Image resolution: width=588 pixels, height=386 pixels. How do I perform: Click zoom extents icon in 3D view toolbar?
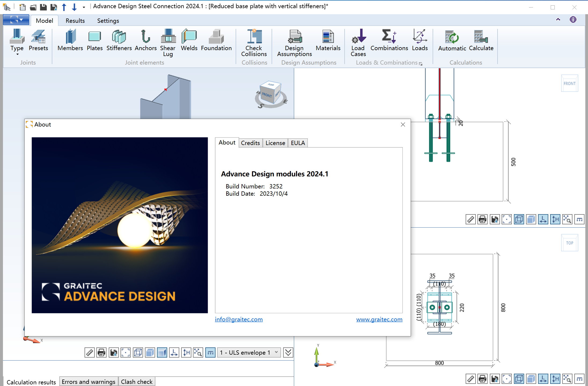tap(126, 352)
